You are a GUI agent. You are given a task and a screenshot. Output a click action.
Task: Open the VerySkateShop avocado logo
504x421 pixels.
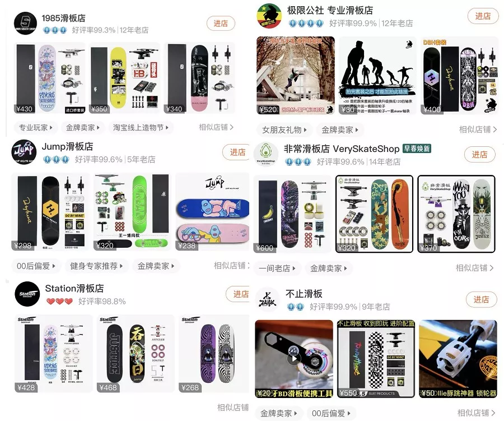266,154
